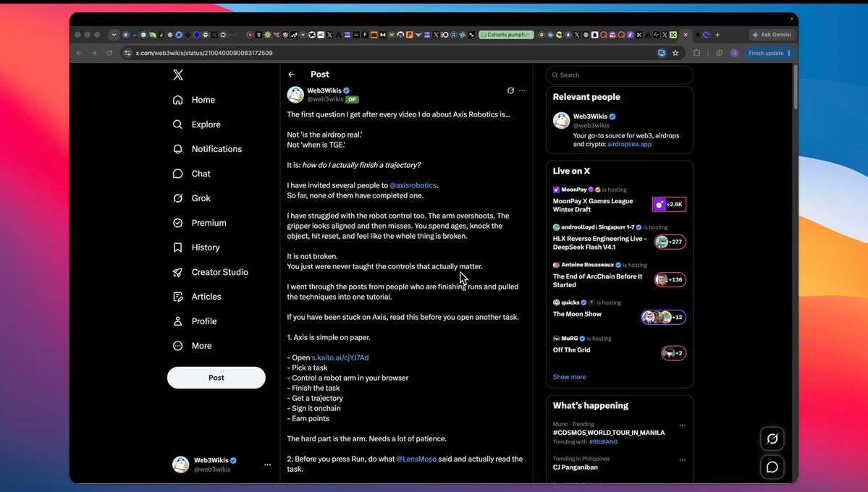The width and height of the screenshot is (868, 492).
Task: Open Articles in the sidebar
Action: pos(196,297)
